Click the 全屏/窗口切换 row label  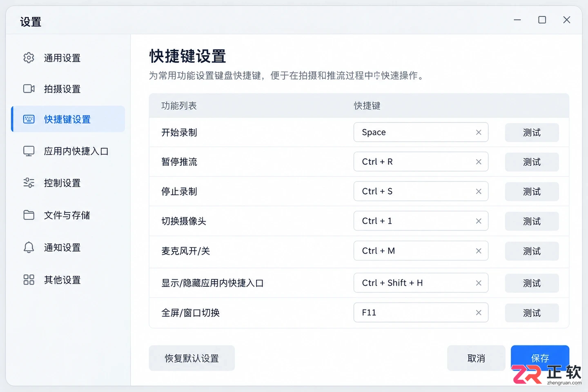pos(191,312)
